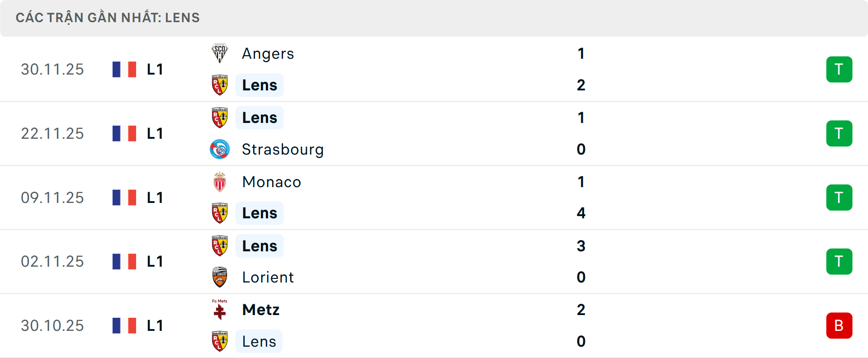Open the Strasbourg team link
868x358 pixels.
(283, 149)
